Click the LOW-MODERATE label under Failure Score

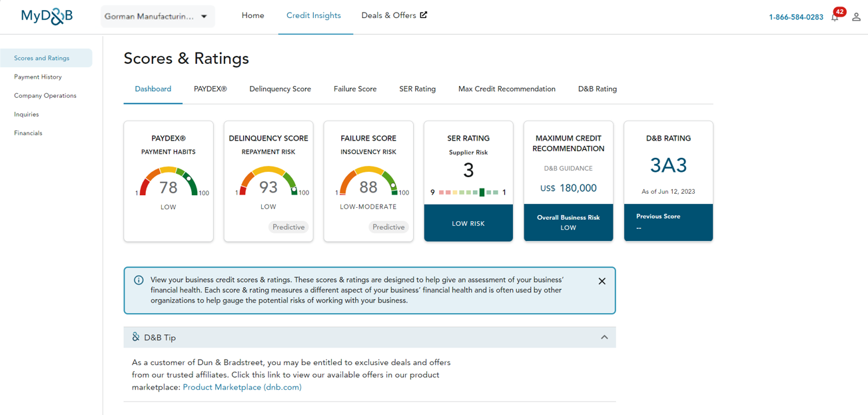pyautogui.click(x=368, y=207)
